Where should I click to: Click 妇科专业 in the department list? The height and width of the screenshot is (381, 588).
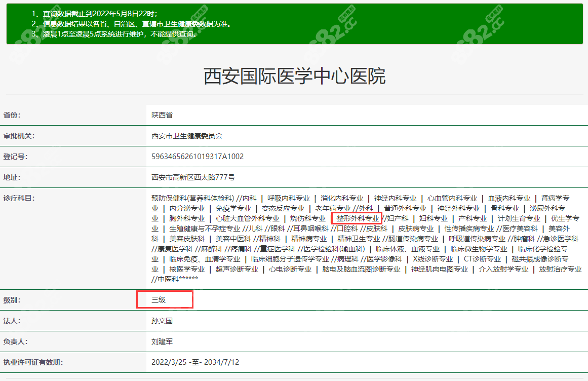(433, 219)
